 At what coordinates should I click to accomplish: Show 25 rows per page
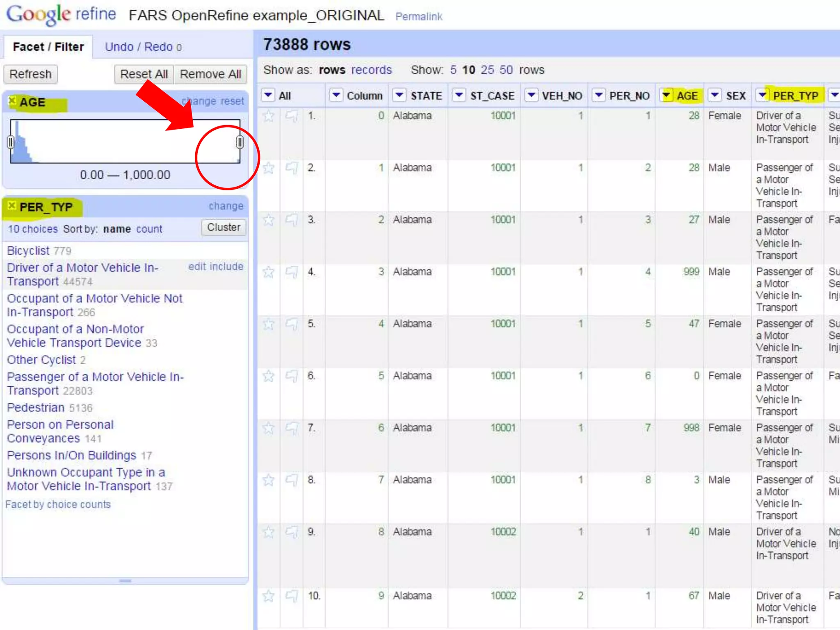point(487,70)
